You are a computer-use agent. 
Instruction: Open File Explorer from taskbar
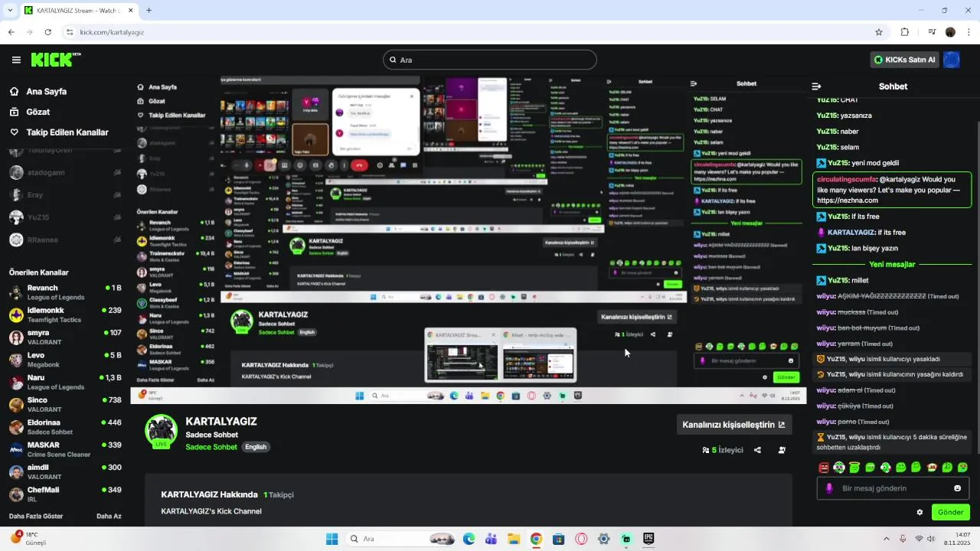514,539
